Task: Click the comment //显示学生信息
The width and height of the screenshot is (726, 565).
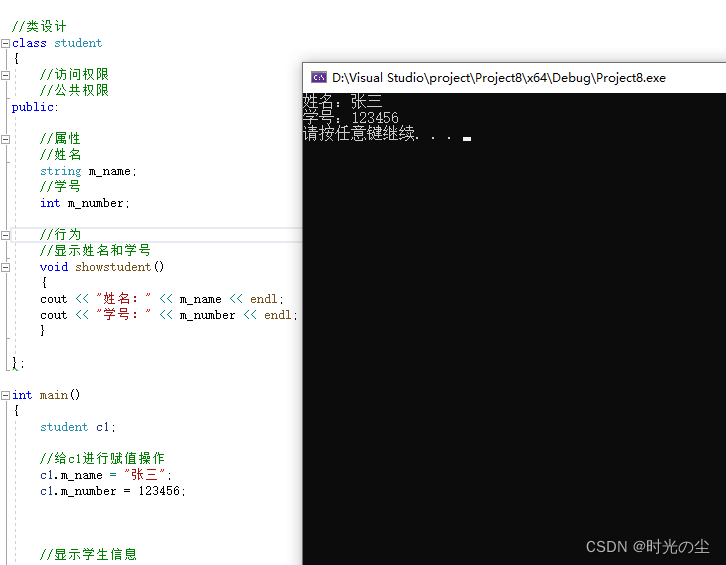Action: tap(88, 554)
